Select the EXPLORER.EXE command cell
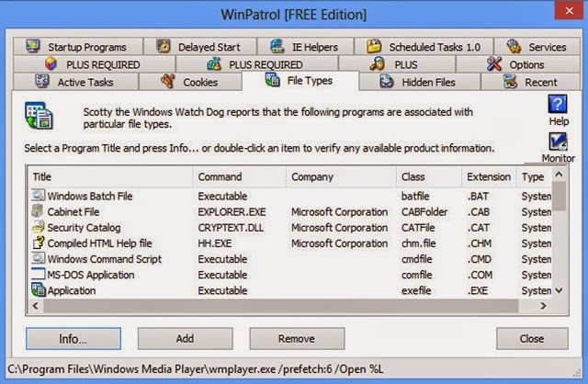The height and width of the screenshot is (384, 588). [x=232, y=212]
